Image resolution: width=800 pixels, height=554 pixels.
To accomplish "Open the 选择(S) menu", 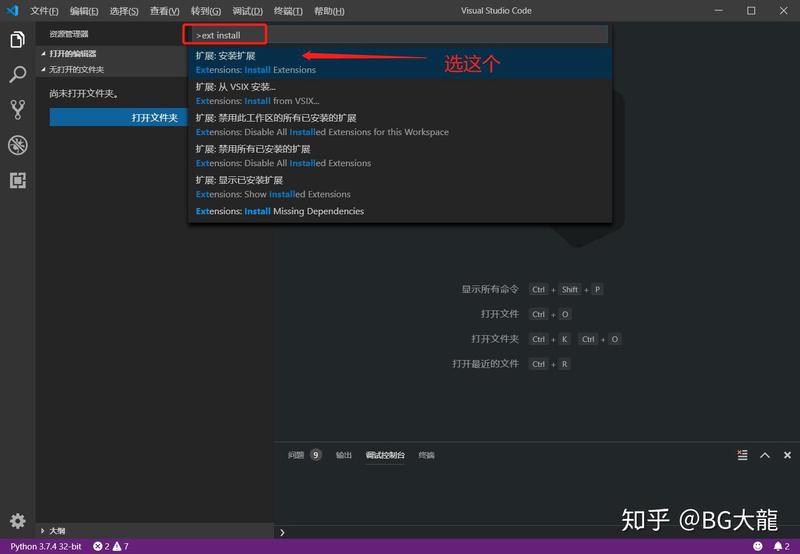I will click(124, 11).
